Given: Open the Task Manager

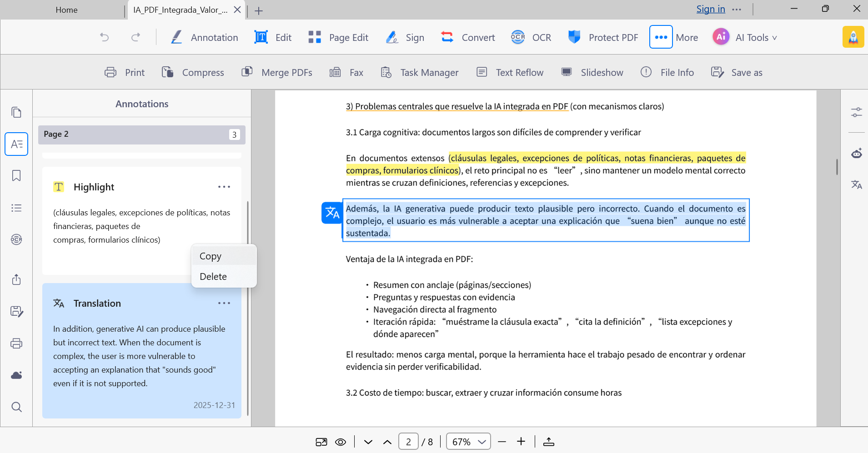Looking at the screenshot, I should [x=420, y=73].
